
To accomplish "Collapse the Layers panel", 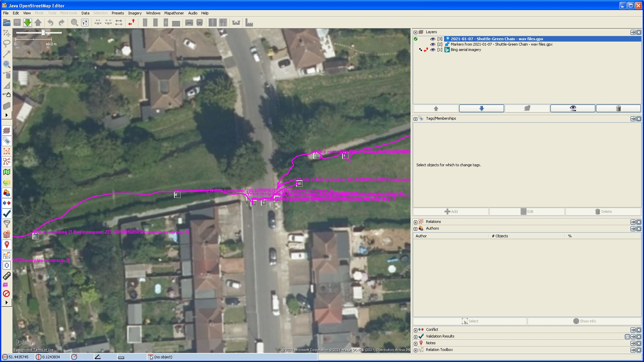I will [x=416, y=33].
